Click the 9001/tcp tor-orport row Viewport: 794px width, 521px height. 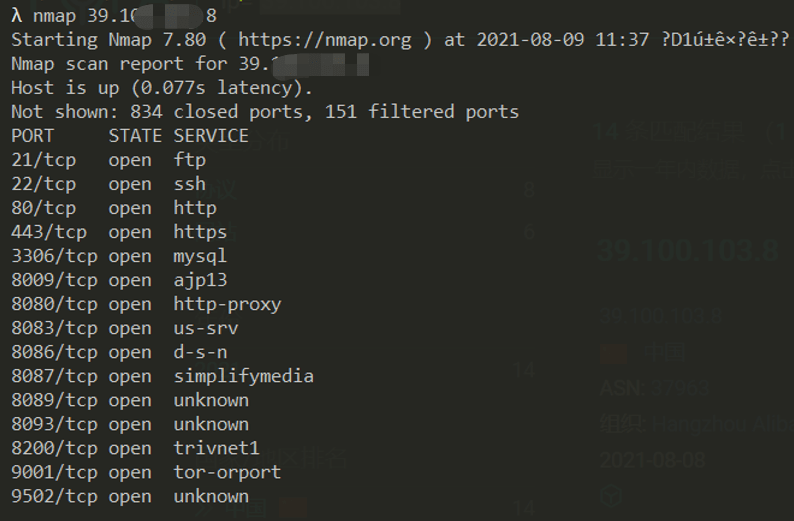(146, 473)
